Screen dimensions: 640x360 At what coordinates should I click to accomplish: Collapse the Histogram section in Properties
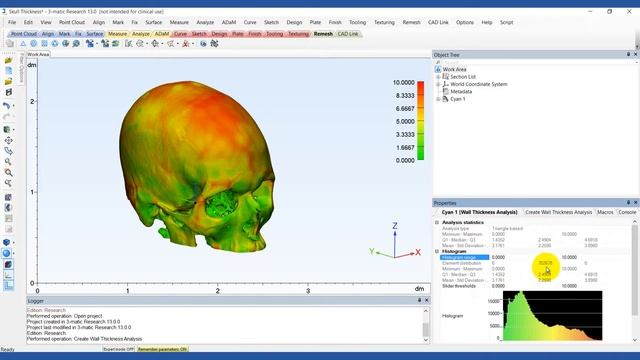click(437, 251)
